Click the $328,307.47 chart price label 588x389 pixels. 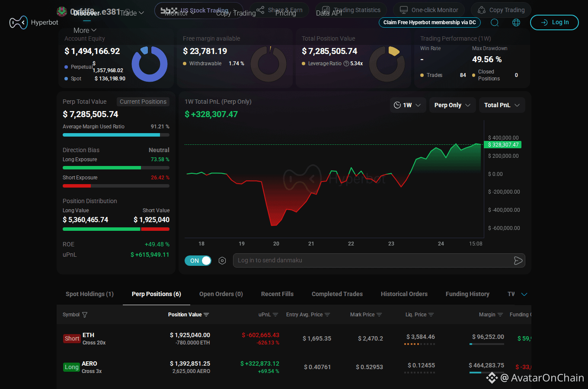coord(502,145)
